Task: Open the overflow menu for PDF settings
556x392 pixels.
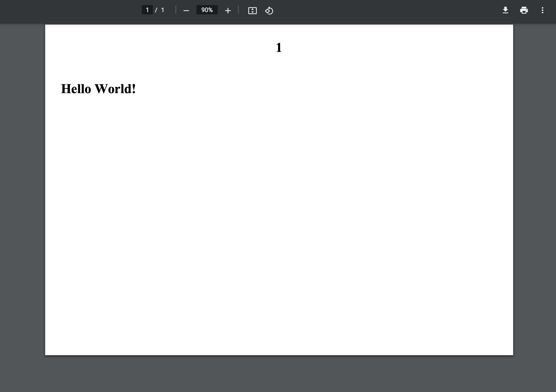Action: point(543,10)
